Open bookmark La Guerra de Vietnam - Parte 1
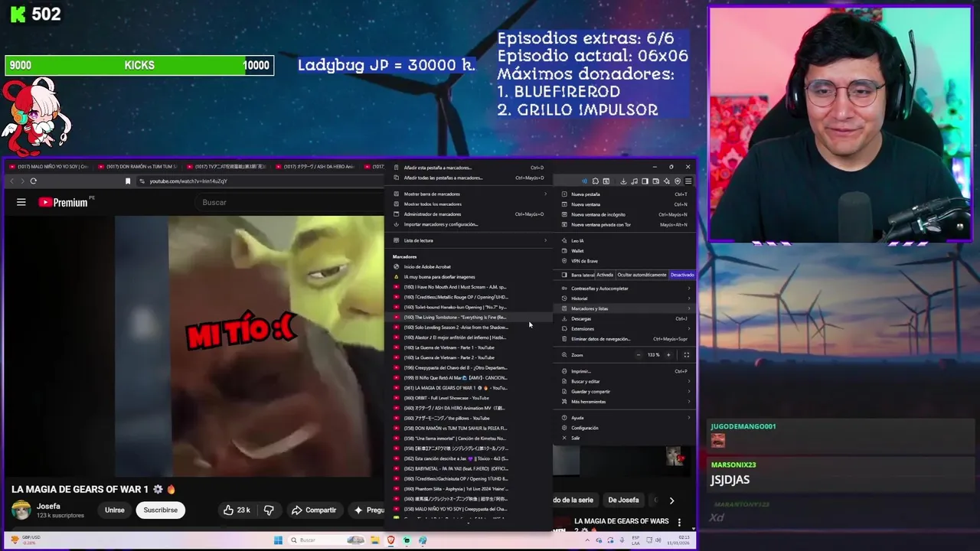 tap(470, 347)
